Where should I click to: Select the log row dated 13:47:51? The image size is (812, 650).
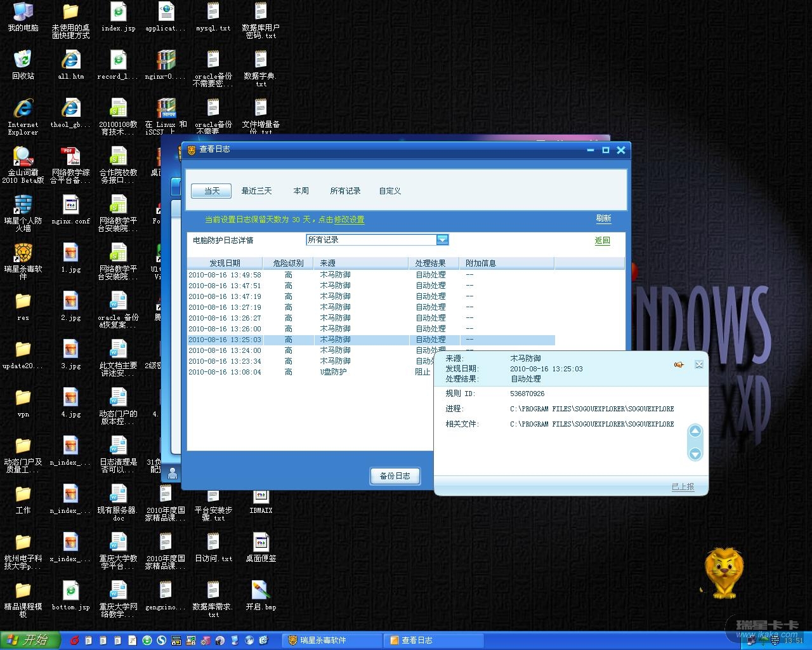(x=371, y=286)
